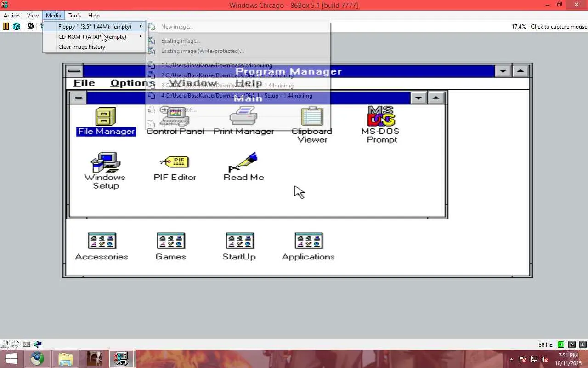588x368 pixels.
Task: Minimize the Program Manager window
Action: pyautogui.click(x=503, y=71)
